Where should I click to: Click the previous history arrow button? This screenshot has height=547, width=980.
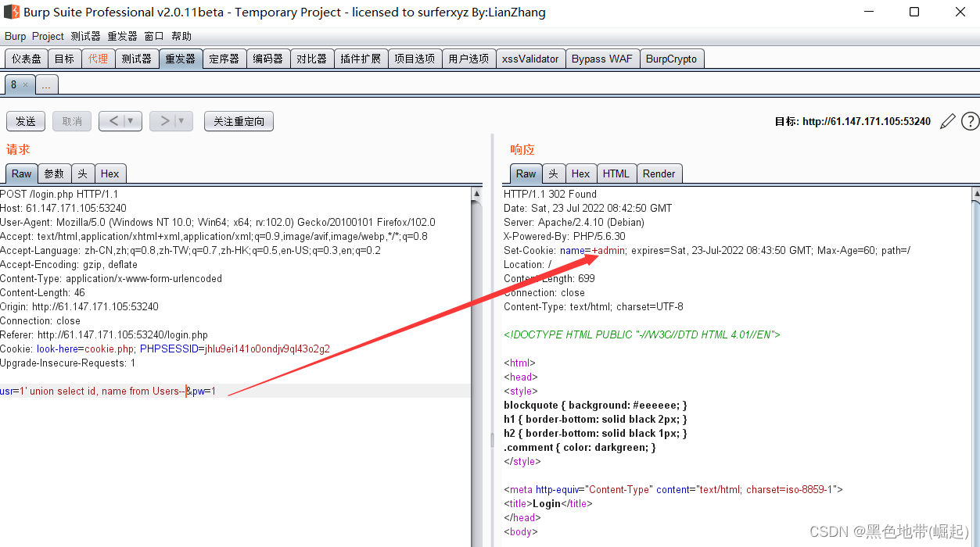click(113, 121)
